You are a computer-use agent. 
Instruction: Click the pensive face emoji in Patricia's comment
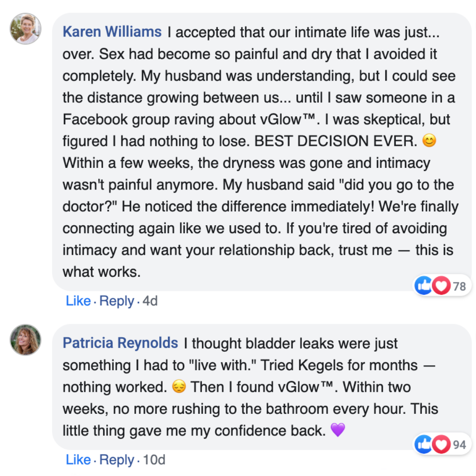tap(179, 387)
